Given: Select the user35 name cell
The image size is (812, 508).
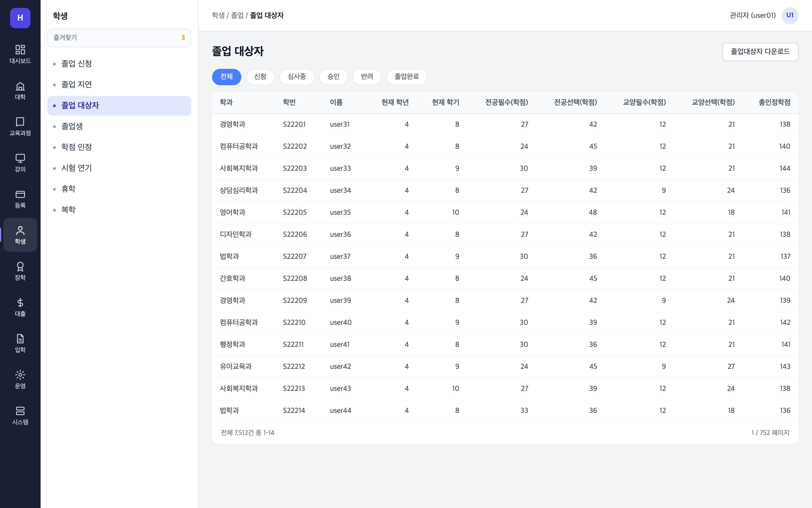Looking at the screenshot, I should [340, 212].
